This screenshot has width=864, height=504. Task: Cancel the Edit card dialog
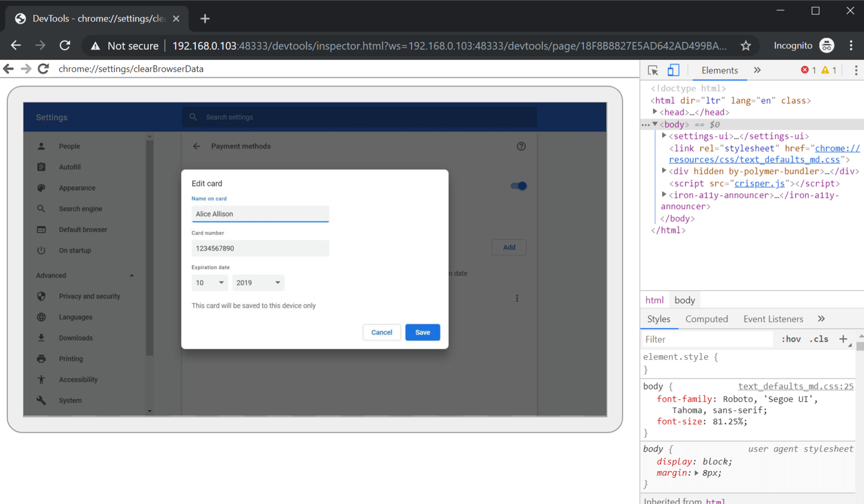click(381, 332)
